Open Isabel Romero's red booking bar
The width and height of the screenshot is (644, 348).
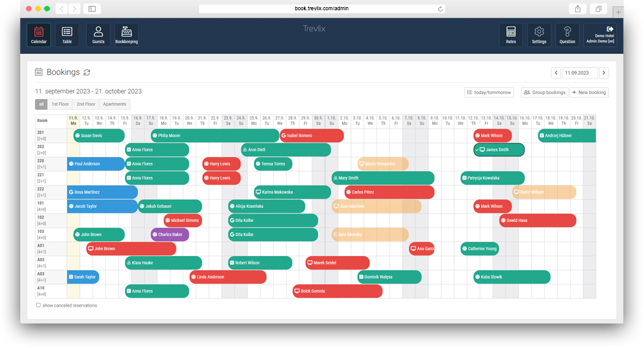[x=312, y=136]
